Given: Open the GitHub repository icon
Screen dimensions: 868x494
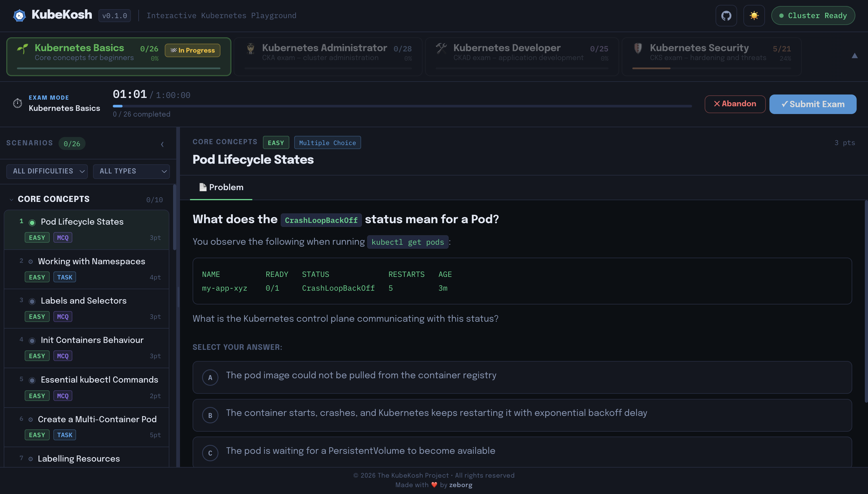Looking at the screenshot, I should (726, 16).
